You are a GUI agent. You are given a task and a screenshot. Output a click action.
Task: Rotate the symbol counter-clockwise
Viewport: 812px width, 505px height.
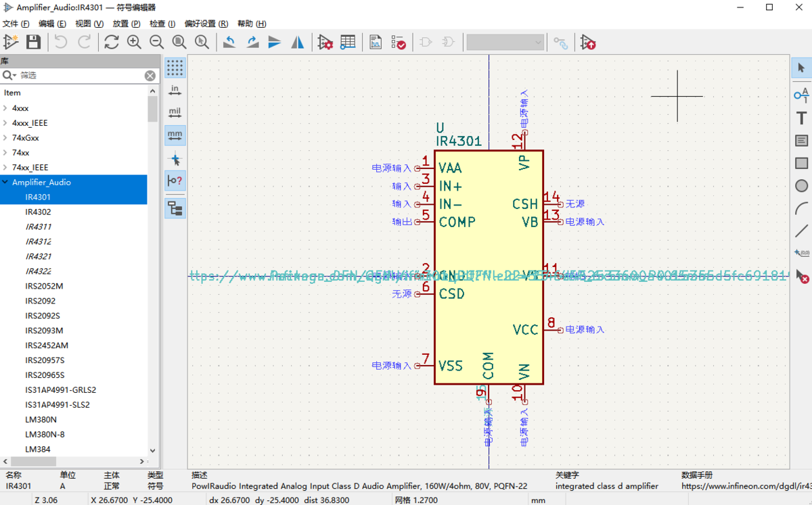pos(229,42)
